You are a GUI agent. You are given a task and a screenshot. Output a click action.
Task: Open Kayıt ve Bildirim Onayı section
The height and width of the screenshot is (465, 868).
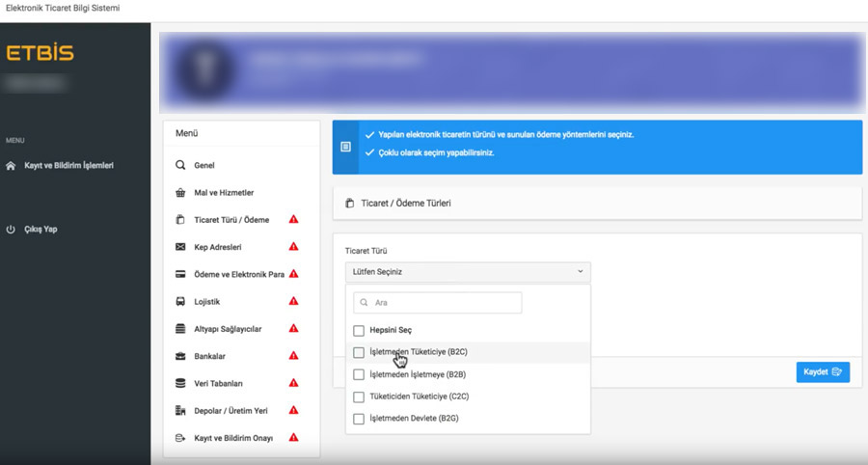coord(233,438)
